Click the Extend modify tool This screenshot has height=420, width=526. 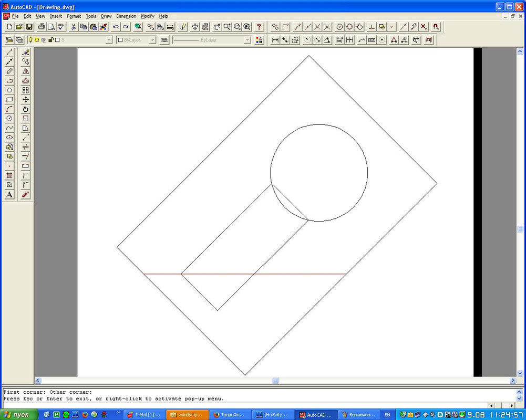click(26, 156)
